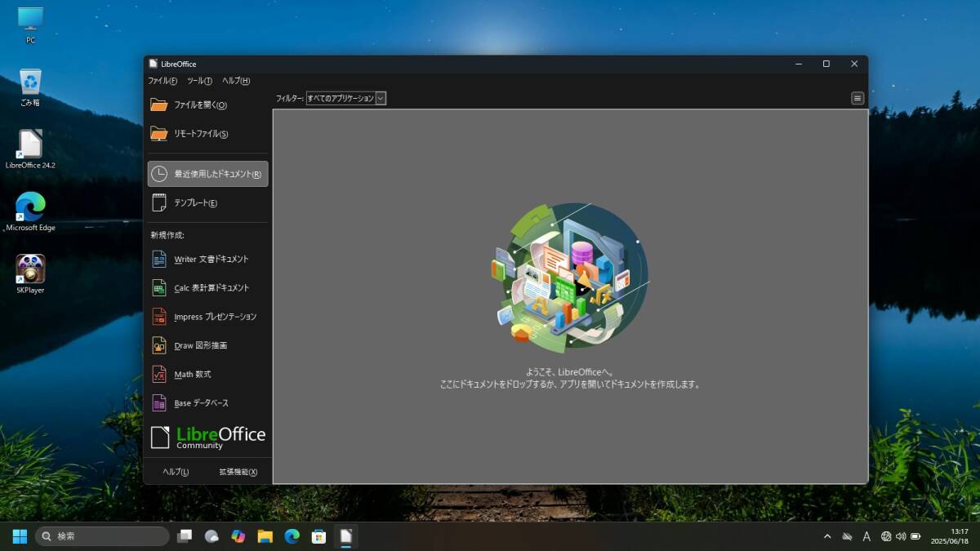Click the crossed-out cloud icon in the system tray
The height and width of the screenshot is (551, 980).
[x=847, y=536]
